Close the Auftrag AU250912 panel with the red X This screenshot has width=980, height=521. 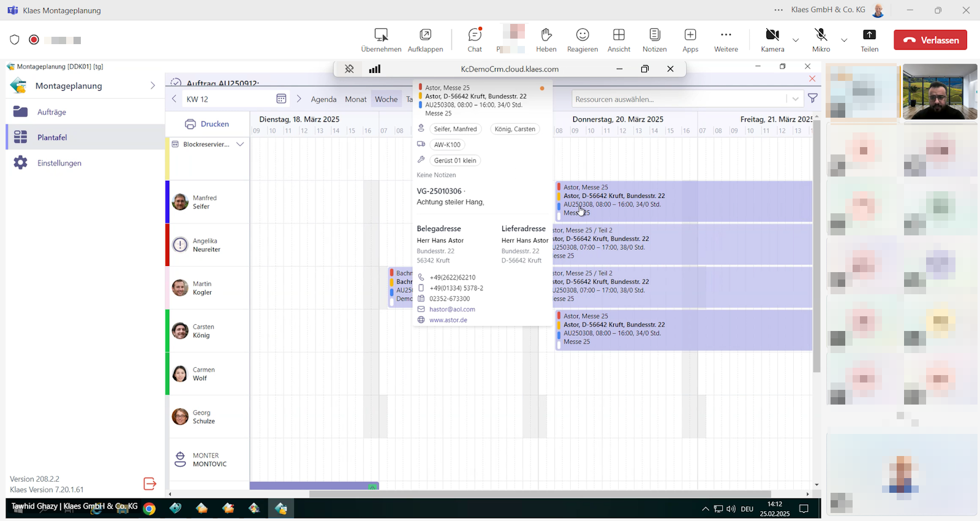812,78
